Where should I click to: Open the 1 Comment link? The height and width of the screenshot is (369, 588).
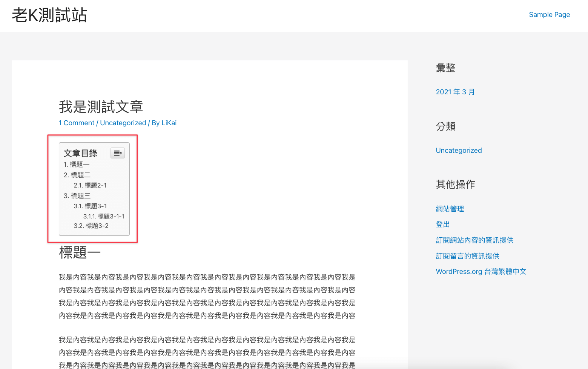pyautogui.click(x=77, y=123)
